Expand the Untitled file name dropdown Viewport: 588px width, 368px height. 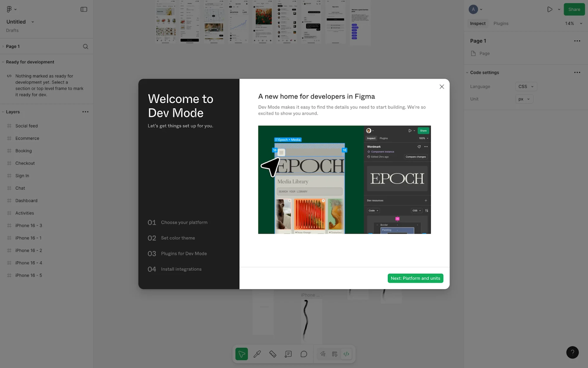pyautogui.click(x=33, y=22)
